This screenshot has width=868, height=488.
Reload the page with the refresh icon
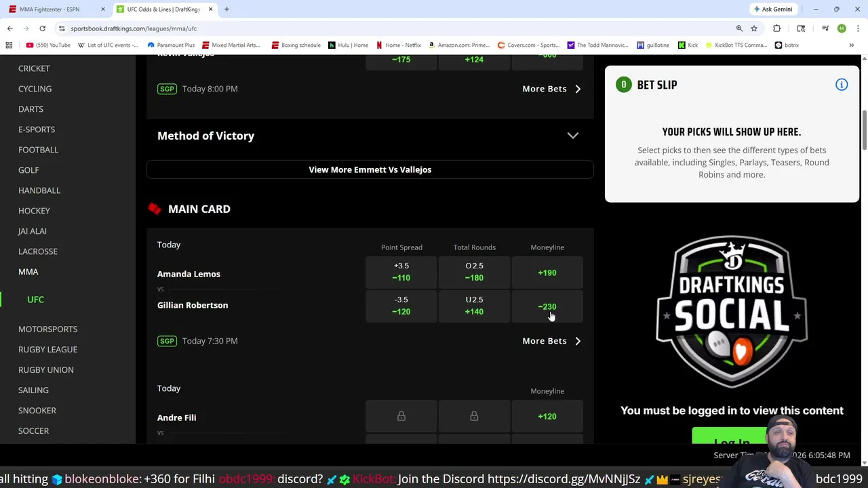pyautogui.click(x=42, y=28)
